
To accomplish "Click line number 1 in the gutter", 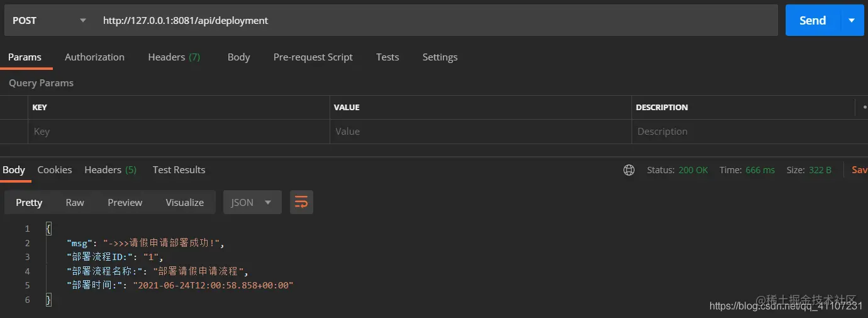I will 27,229.
